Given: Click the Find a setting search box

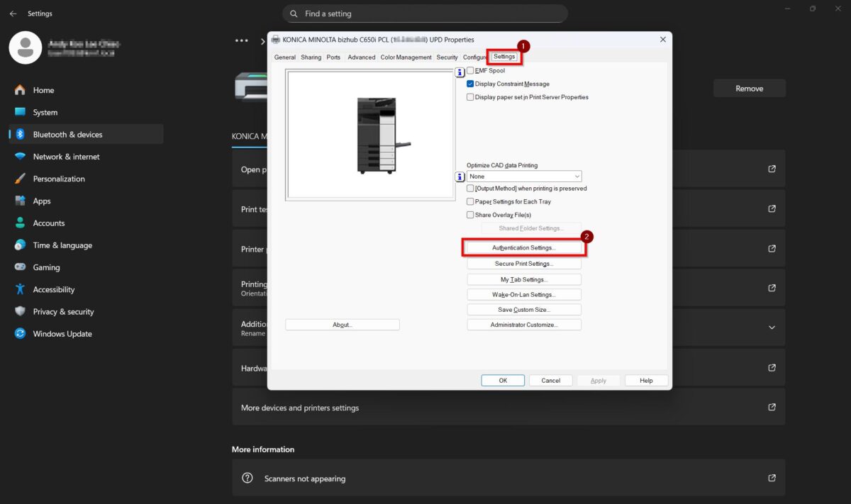Looking at the screenshot, I should [x=425, y=13].
